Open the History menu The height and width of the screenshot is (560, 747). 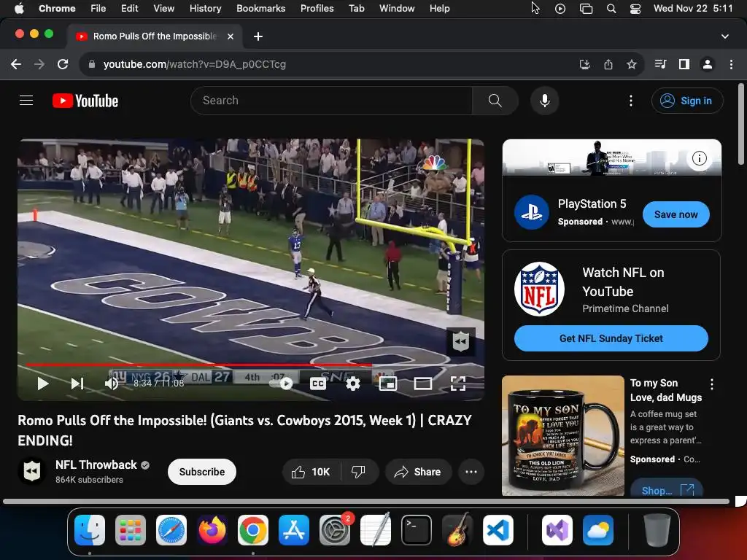(205, 8)
